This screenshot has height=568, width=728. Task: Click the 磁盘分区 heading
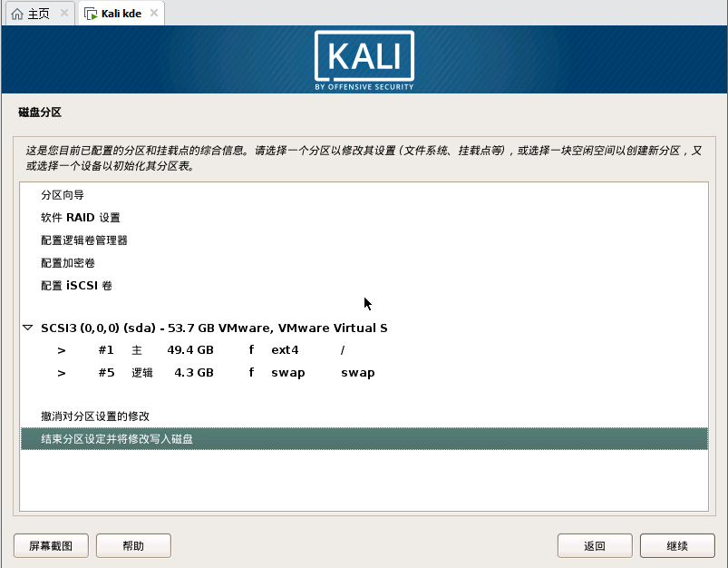click(40, 112)
